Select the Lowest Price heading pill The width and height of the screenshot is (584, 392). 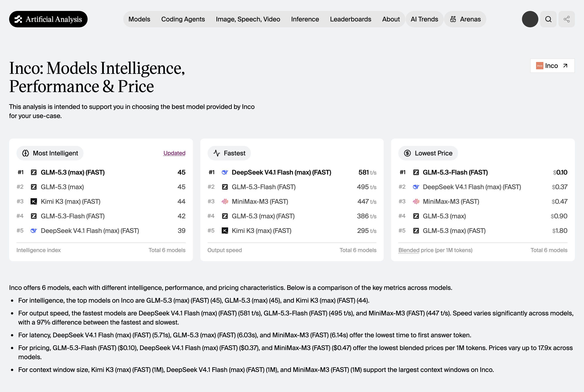click(428, 153)
